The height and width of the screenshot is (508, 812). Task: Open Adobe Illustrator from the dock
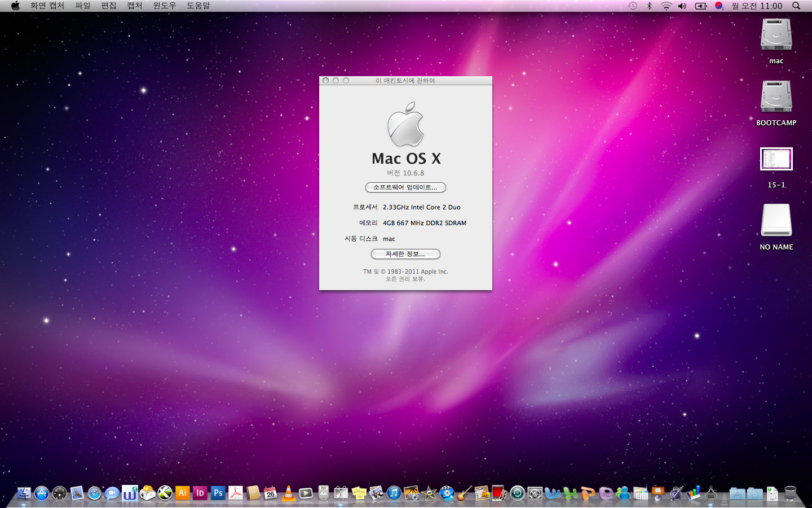pyautogui.click(x=182, y=493)
